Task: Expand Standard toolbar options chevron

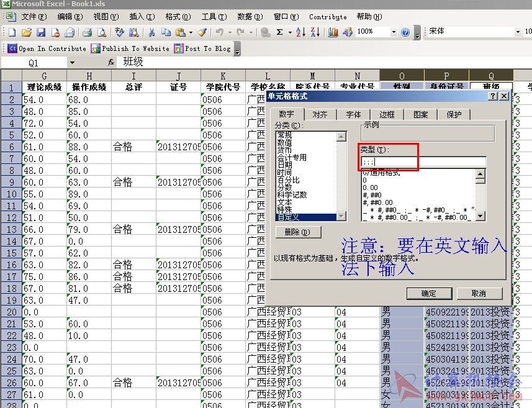Action: click(x=418, y=33)
